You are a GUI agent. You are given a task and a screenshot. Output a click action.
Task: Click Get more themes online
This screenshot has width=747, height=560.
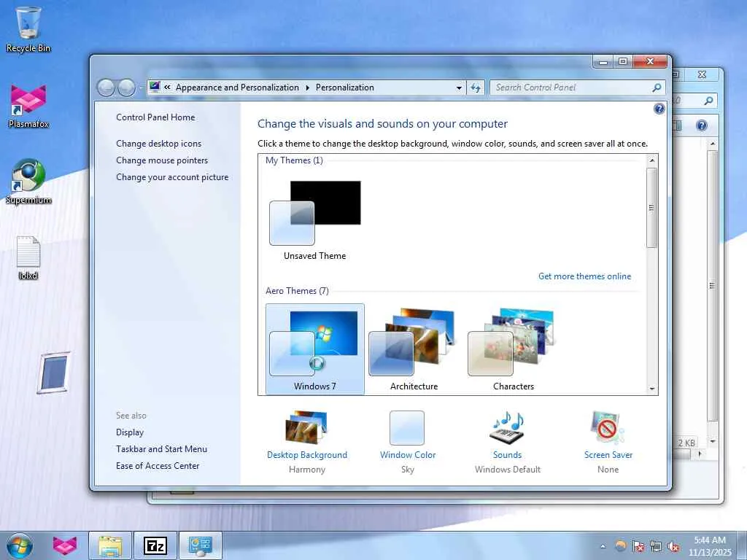click(584, 276)
